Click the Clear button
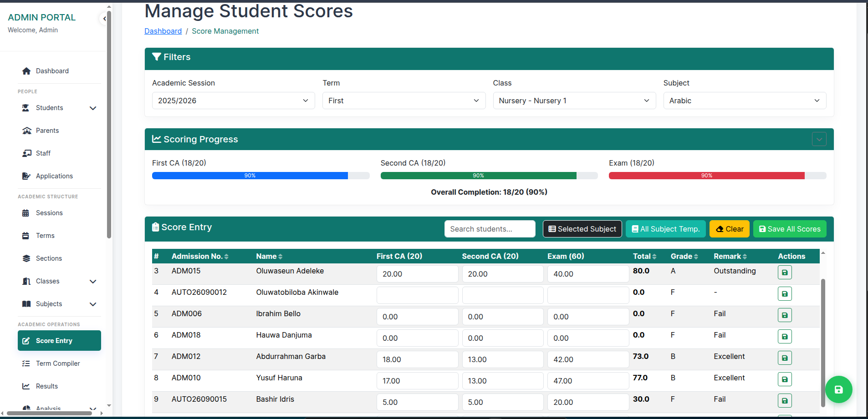 [x=730, y=229]
